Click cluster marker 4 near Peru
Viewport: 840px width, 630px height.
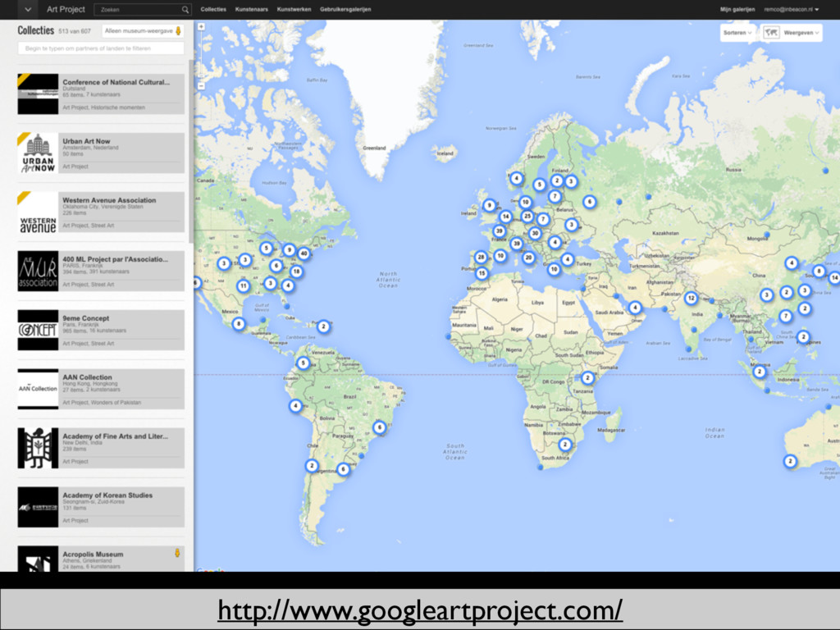pos(295,405)
